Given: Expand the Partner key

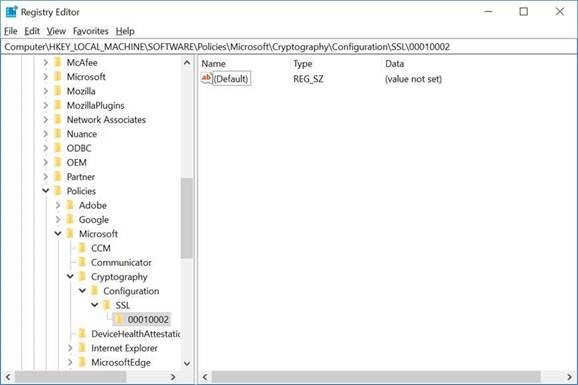Looking at the screenshot, I should click(45, 177).
